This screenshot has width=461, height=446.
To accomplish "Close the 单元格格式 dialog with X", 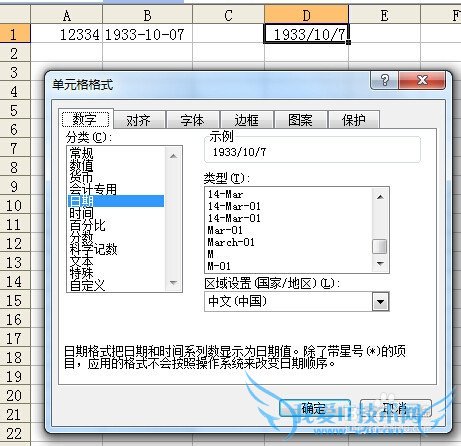I will pos(422,80).
